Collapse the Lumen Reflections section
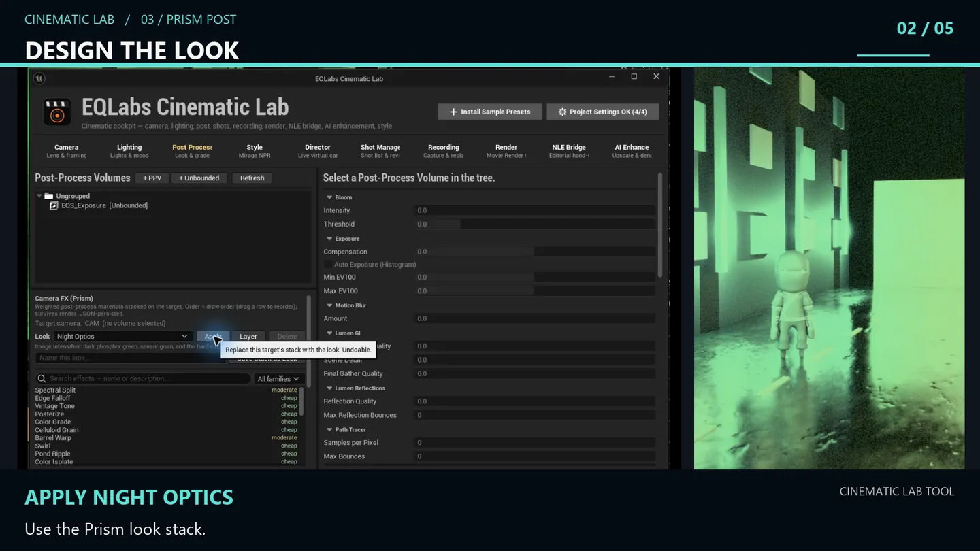Screen dimensions: 980x551 click(329, 388)
